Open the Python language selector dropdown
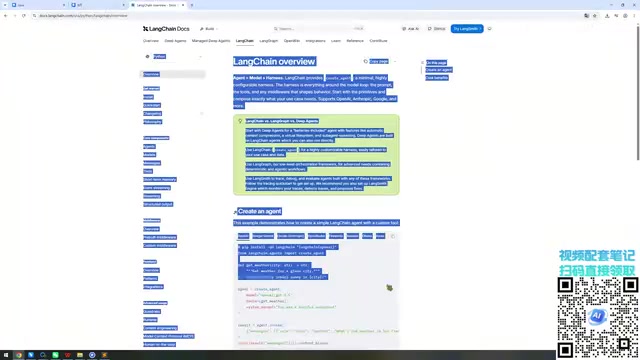 tap(173, 56)
